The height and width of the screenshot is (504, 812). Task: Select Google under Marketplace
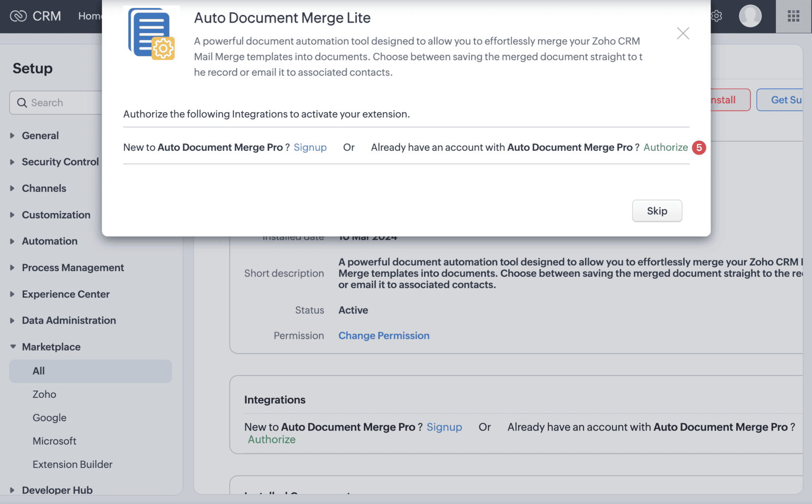click(x=49, y=418)
